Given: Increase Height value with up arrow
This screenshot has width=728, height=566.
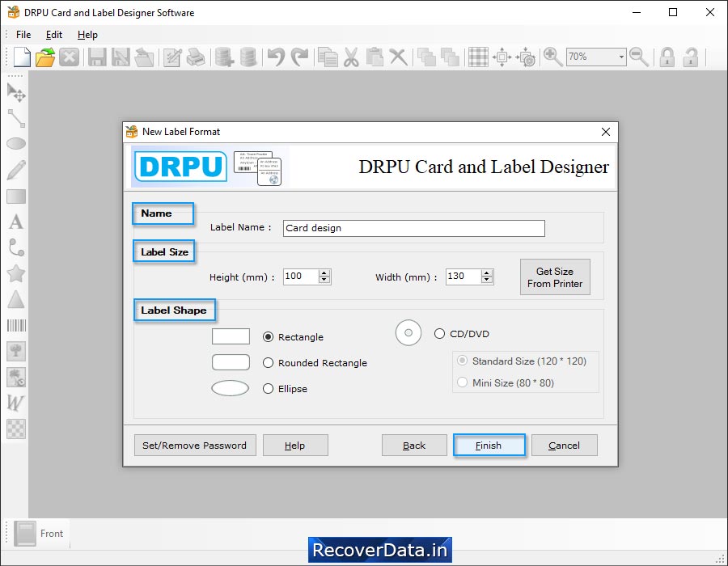Looking at the screenshot, I should point(324,273).
